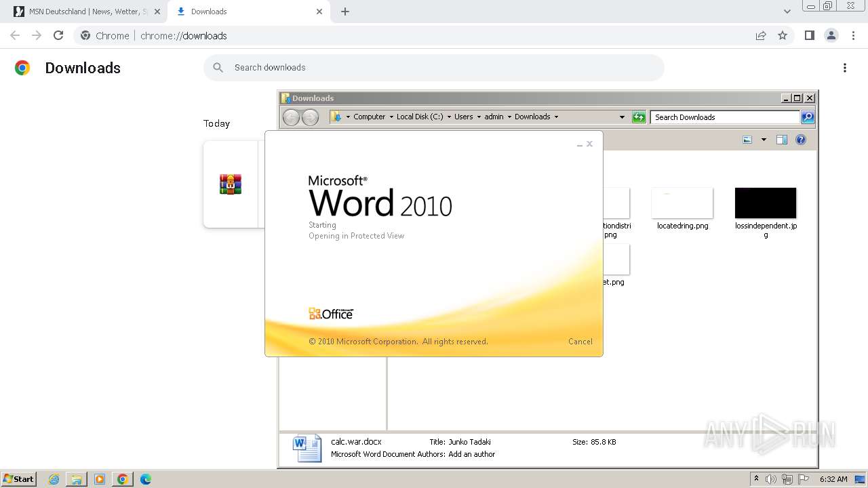The width and height of the screenshot is (868, 488).
Task: Select the Downloads tab in Chrome
Action: pos(248,12)
